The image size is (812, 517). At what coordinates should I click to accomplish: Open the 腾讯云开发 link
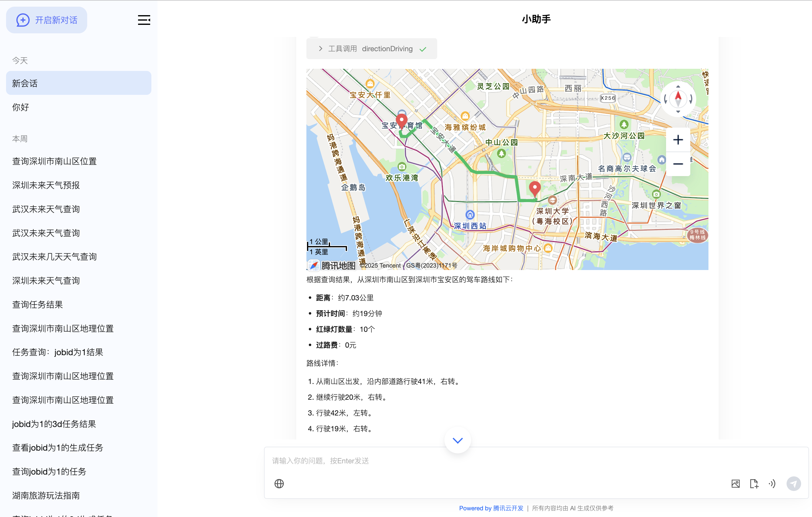coord(508,508)
